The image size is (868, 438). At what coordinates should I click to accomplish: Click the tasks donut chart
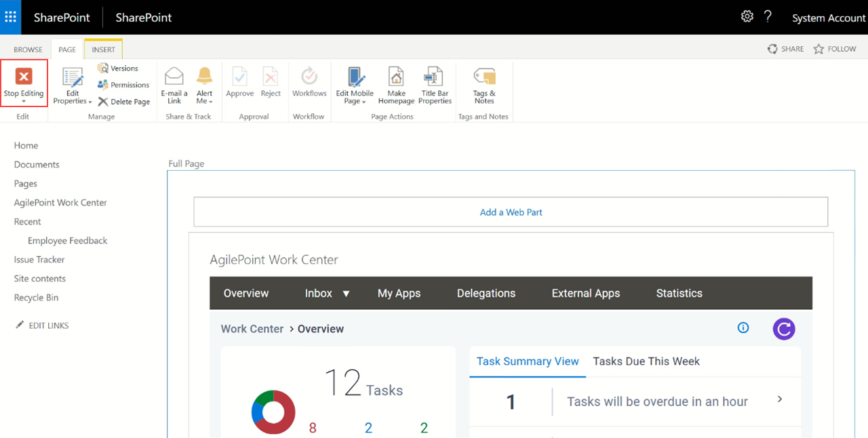273,412
